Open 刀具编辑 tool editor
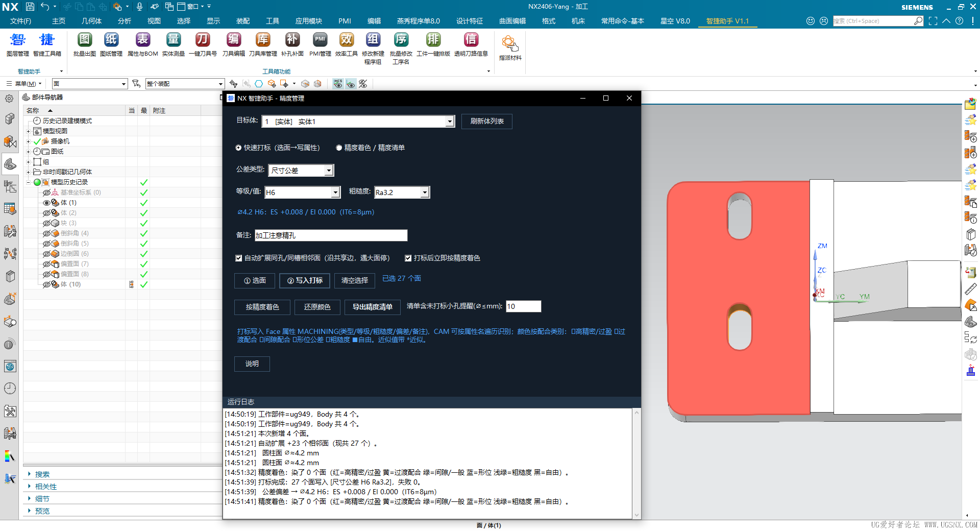The width and height of the screenshot is (980, 531). coord(234,44)
